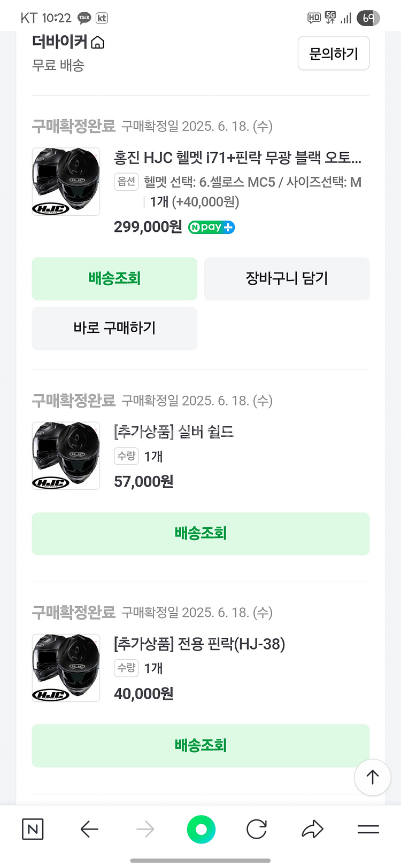Tap the 전용 핀락 product thumbnail
The width and height of the screenshot is (401, 868).
pyautogui.click(x=66, y=668)
